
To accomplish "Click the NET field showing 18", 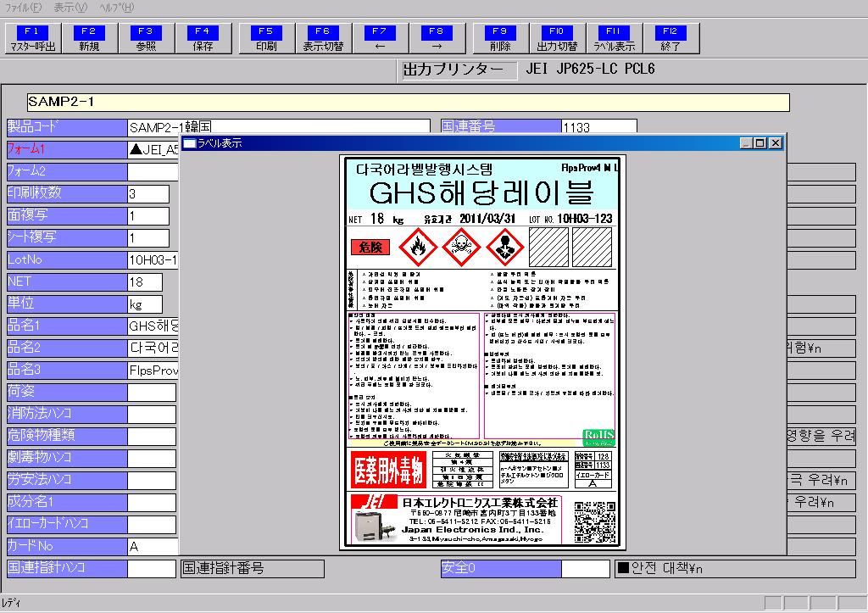I will point(145,281).
